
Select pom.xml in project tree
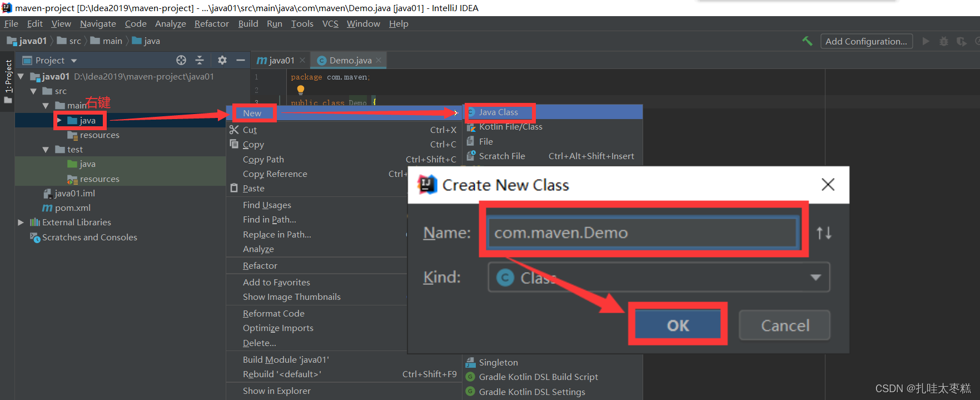click(x=67, y=208)
